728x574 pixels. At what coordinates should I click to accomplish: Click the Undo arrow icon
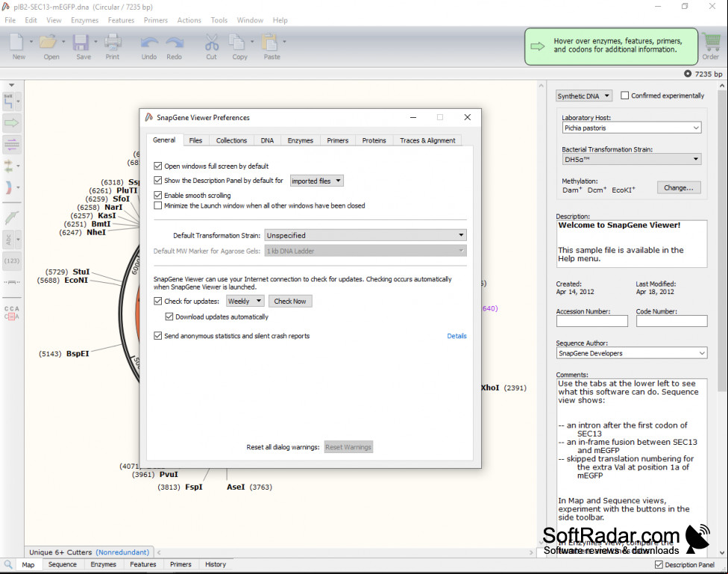pyautogui.click(x=149, y=43)
